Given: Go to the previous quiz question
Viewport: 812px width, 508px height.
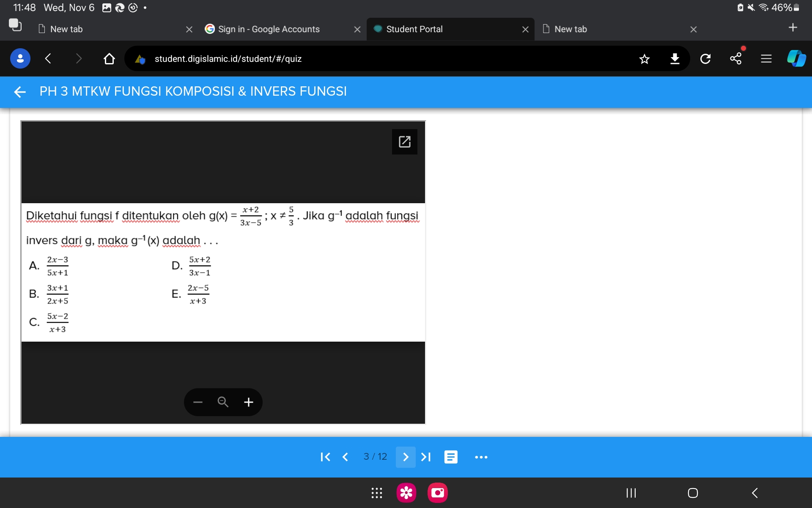Looking at the screenshot, I should pos(346,457).
